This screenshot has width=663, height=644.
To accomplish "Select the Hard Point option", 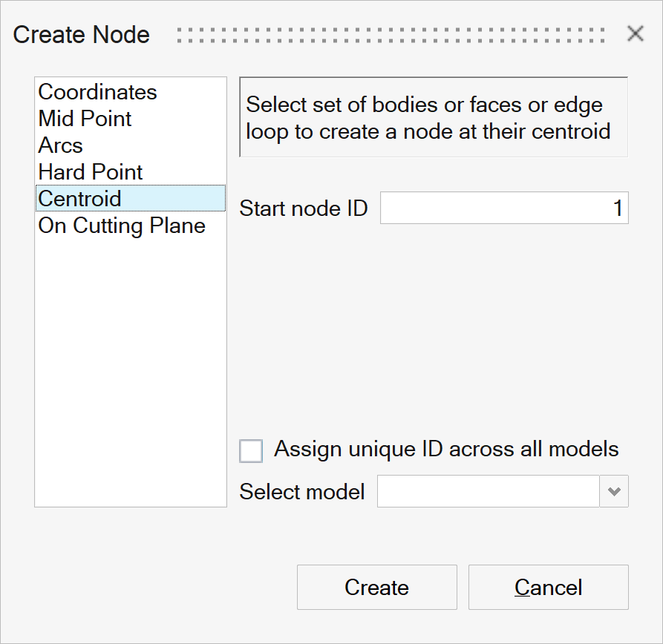I will pyautogui.click(x=90, y=172).
